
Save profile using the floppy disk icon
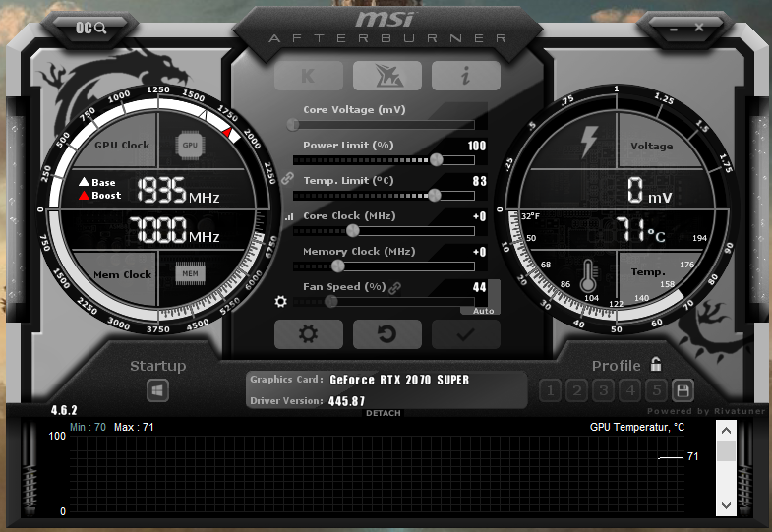point(683,391)
